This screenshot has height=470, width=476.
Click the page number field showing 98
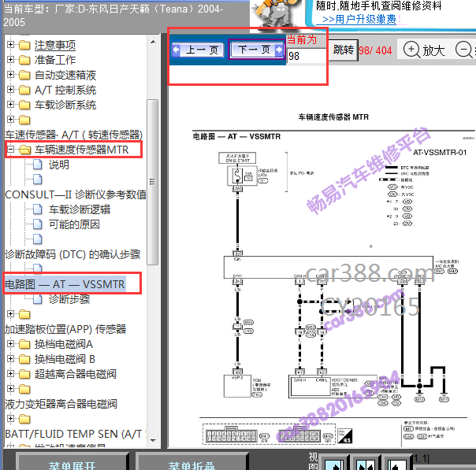tap(307, 56)
